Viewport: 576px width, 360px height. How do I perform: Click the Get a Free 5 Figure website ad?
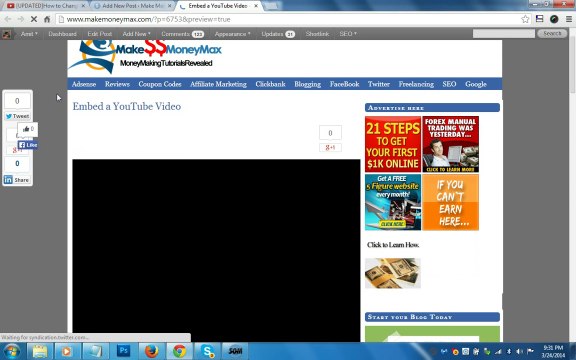click(393, 202)
